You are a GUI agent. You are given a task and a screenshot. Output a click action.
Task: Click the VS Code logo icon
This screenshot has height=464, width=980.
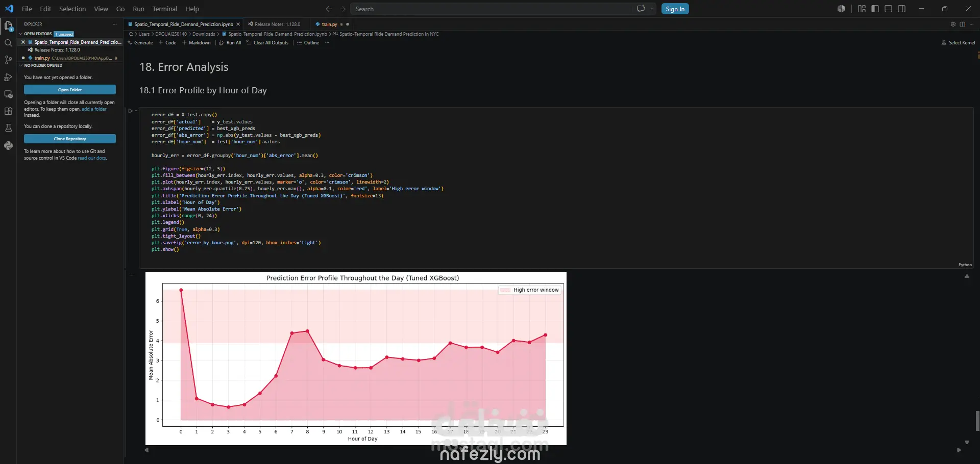click(9, 9)
